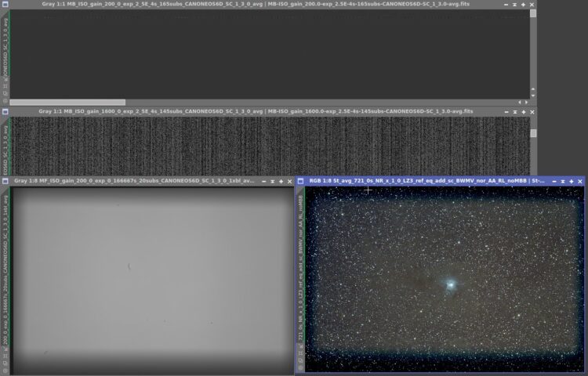Iconize the gain_1600 145subs image window
Image resolution: width=588 pixels, height=376 pixels.
tap(506, 112)
